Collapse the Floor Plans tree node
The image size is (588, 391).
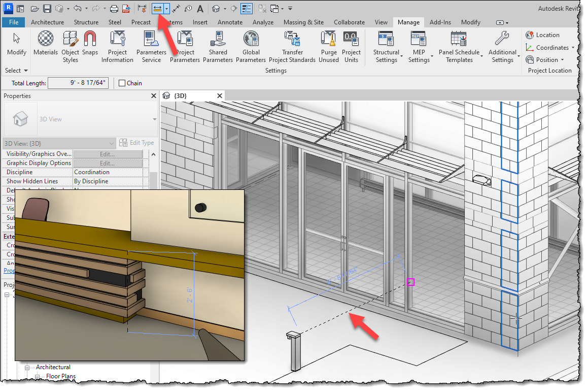37,377
